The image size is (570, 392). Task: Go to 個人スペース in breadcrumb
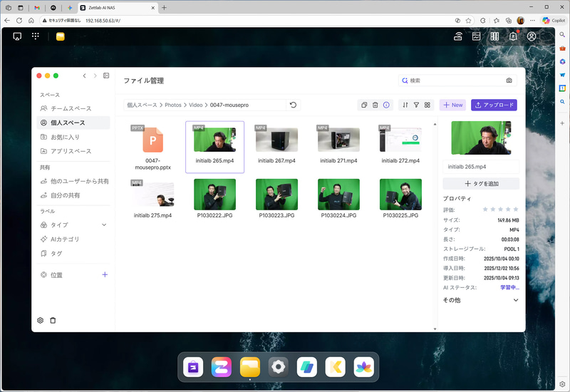[x=142, y=105]
